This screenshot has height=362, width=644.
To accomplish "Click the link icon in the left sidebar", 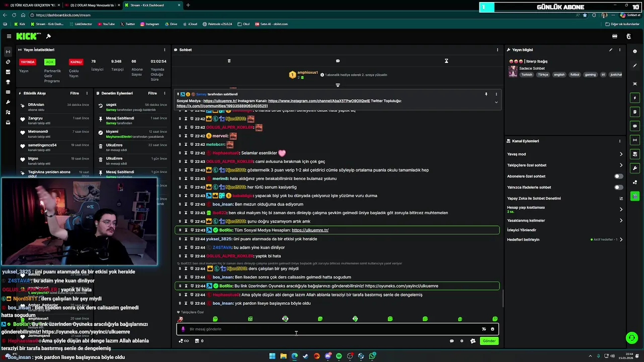I will (8, 62).
